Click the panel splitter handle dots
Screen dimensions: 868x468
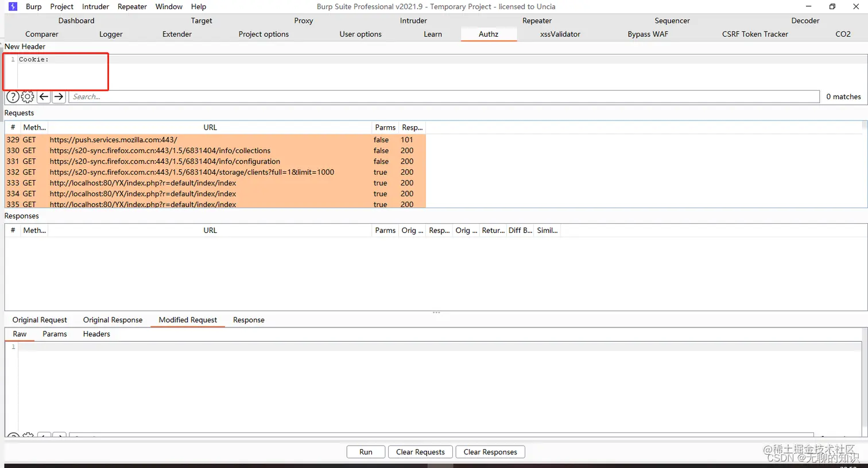pos(436,313)
